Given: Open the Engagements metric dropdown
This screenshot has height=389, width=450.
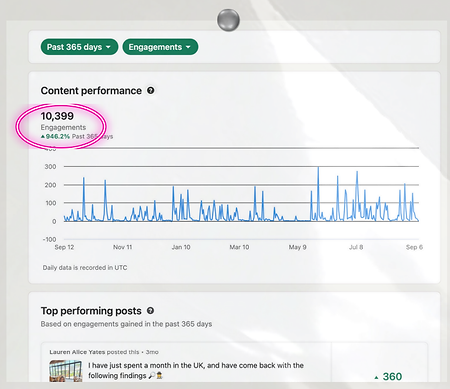Looking at the screenshot, I should pyautogui.click(x=160, y=47).
